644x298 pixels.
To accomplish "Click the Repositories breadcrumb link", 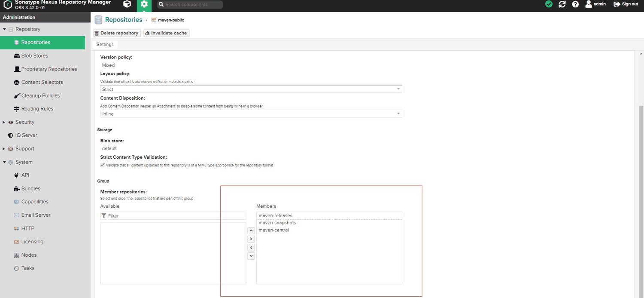I will click(124, 20).
